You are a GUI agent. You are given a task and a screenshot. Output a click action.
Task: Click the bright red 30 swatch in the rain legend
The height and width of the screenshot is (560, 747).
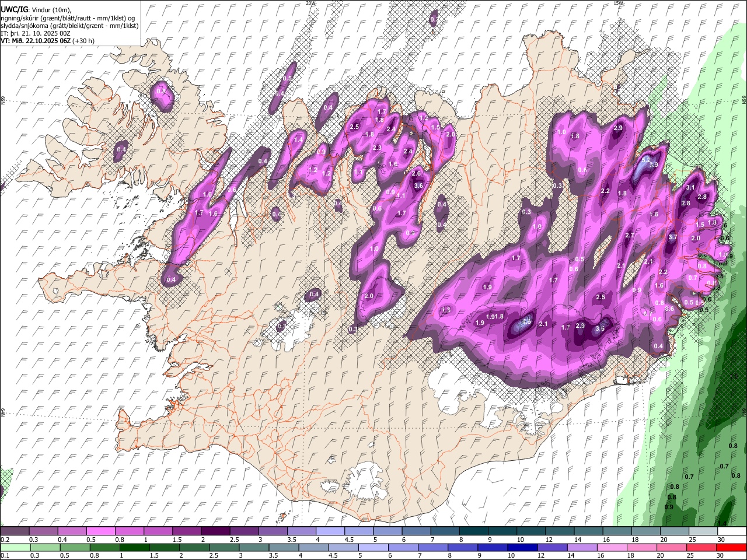click(x=731, y=547)
